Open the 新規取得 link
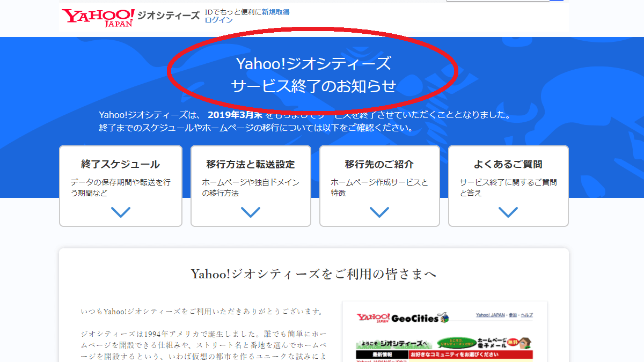Screen dimensions: 644x362 pos(275,12)
